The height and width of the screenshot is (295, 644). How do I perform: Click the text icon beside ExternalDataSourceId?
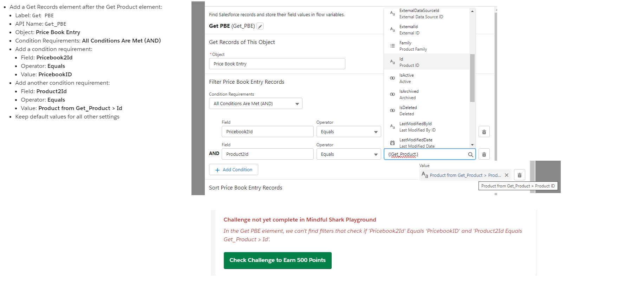pos(392,13)
